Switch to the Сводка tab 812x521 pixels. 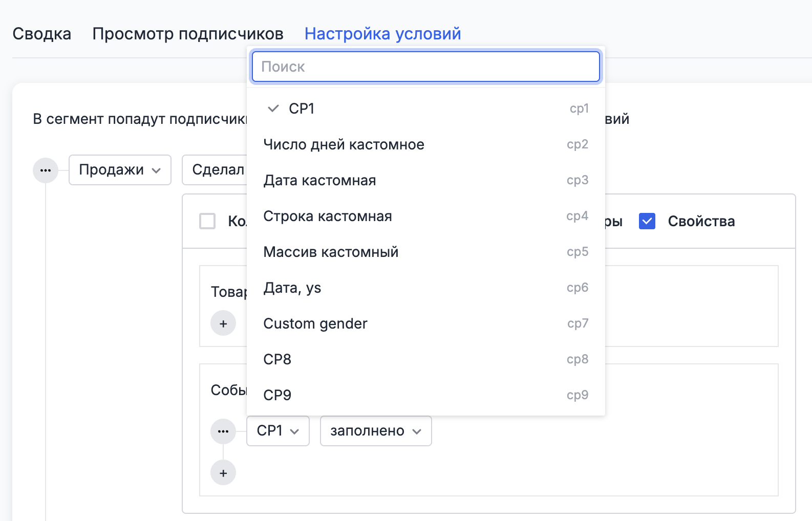(x=42, y=34)
